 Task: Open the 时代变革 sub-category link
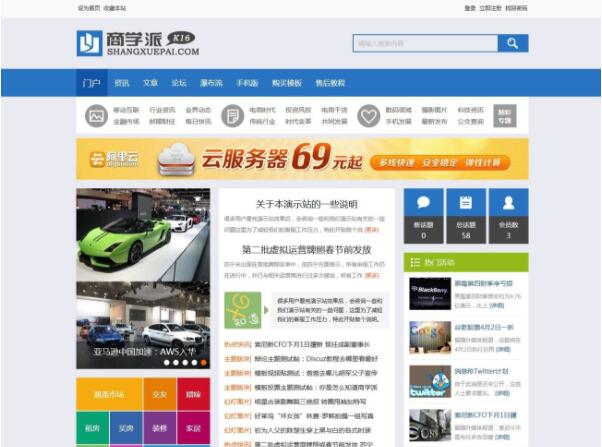pyautogui.click(x=298, y=122)
